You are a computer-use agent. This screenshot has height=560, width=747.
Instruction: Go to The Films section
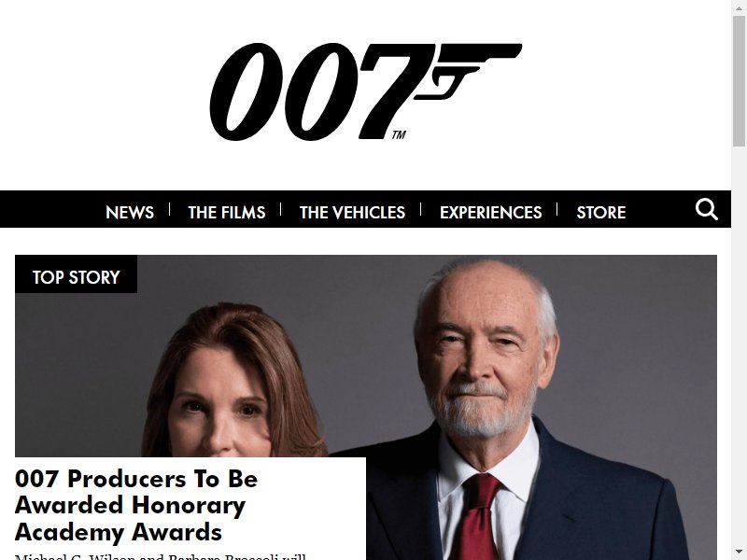pos(226,212)
